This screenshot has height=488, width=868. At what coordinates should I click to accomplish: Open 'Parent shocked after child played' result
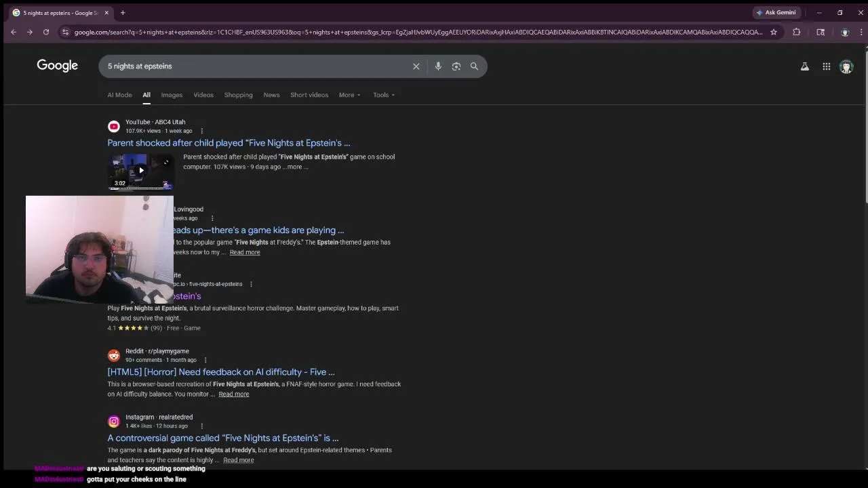point(229,143)
